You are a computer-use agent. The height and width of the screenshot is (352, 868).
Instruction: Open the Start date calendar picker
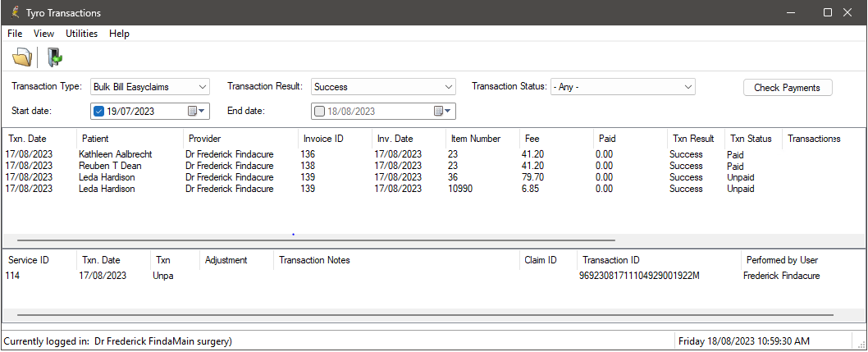(196, 111)
